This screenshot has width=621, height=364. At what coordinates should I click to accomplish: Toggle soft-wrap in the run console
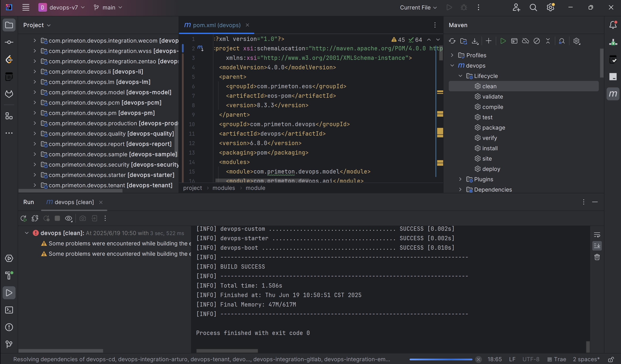(x=597, y=235)
